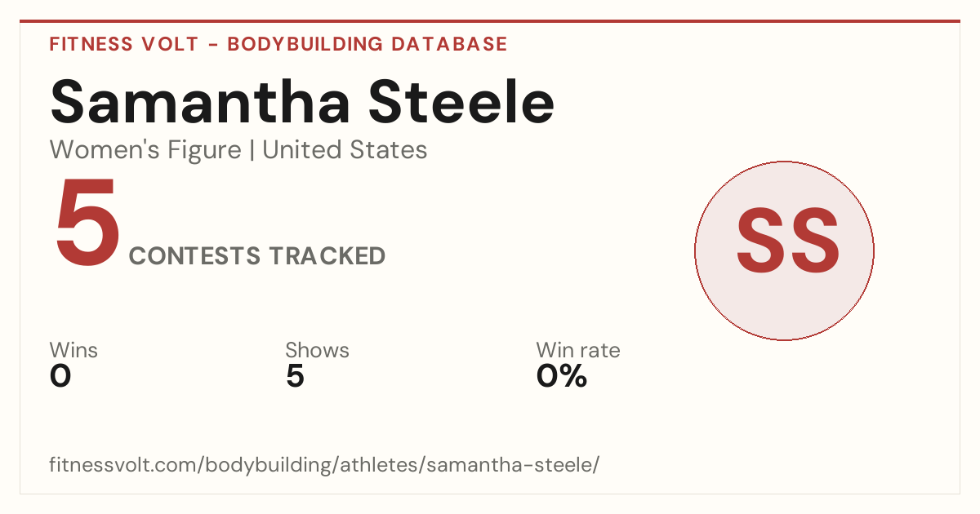
Task: Click the word Steele in the heading
Action: (461, 101)
